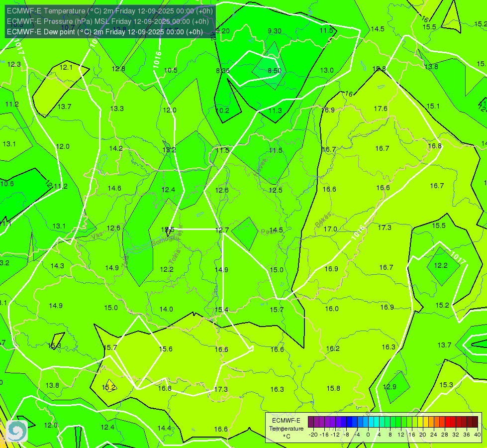Click the 9.30 temperature value
This screenshot has width=487, height=448.
(275, 31)
